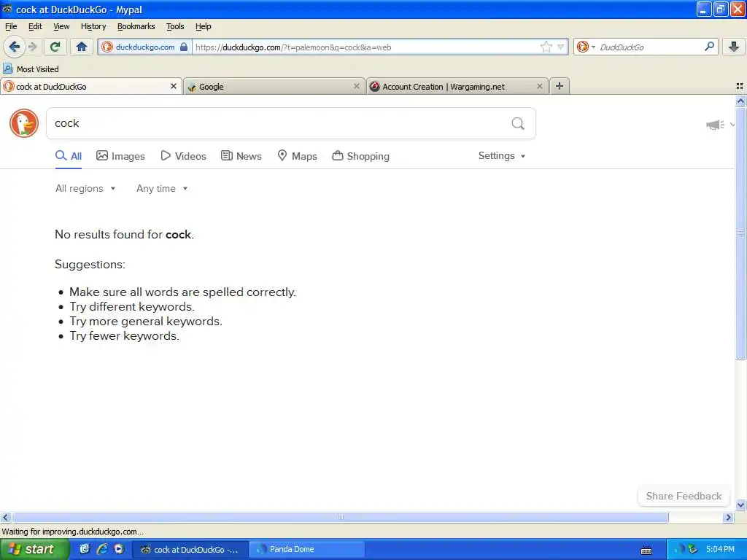Close the cock at DuckDuckGo tab
This screenshot has height=560, width=747.
174,86
